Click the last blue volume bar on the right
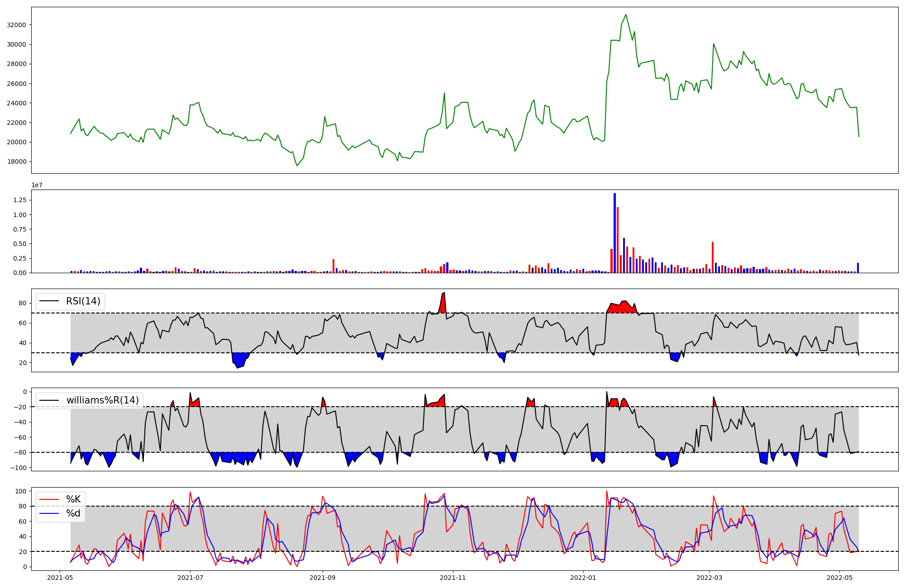Viewport: 905px width, 588px height. (857, 268)
